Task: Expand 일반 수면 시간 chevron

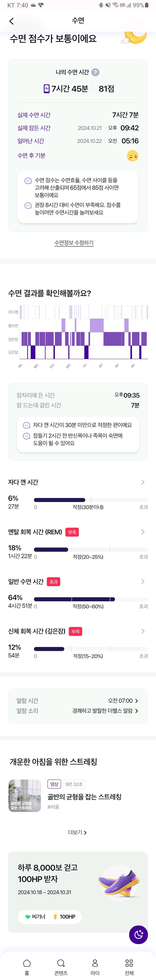Action: [143, 581]
